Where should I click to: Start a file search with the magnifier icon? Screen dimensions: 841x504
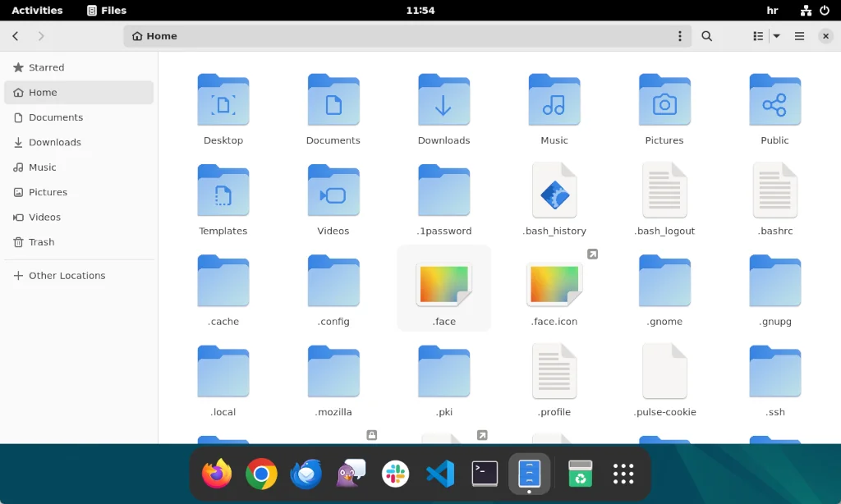[706, 36]
